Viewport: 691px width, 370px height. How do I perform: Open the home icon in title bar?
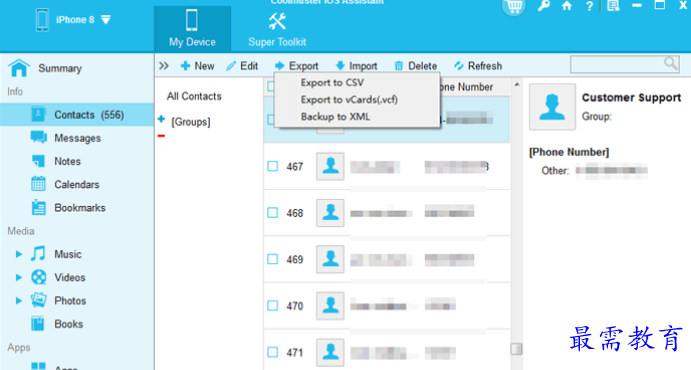pyautogui.click(x=567, y=6)
